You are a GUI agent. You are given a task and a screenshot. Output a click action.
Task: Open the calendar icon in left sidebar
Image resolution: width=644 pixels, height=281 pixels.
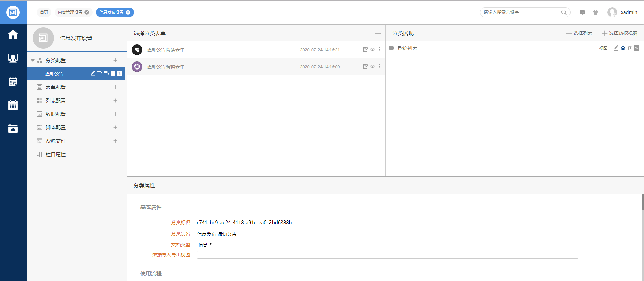(13, 105)
